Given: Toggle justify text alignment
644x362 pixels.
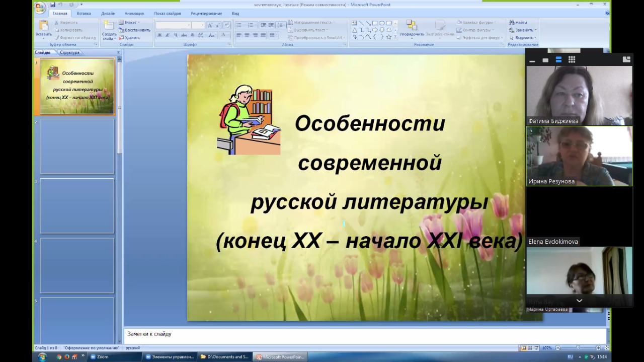Looking at the screenshot, I should pos(263,35).
